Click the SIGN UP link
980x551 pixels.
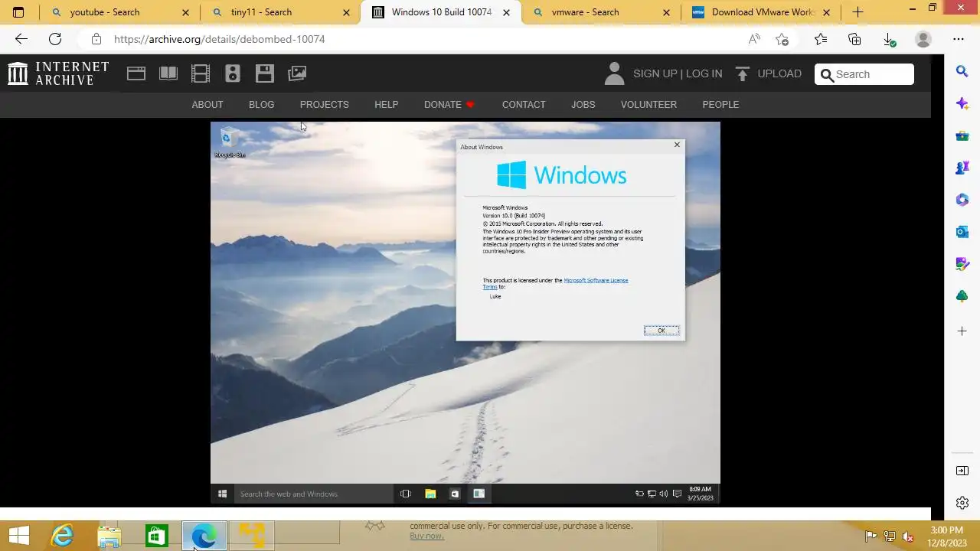coord(655,73)
